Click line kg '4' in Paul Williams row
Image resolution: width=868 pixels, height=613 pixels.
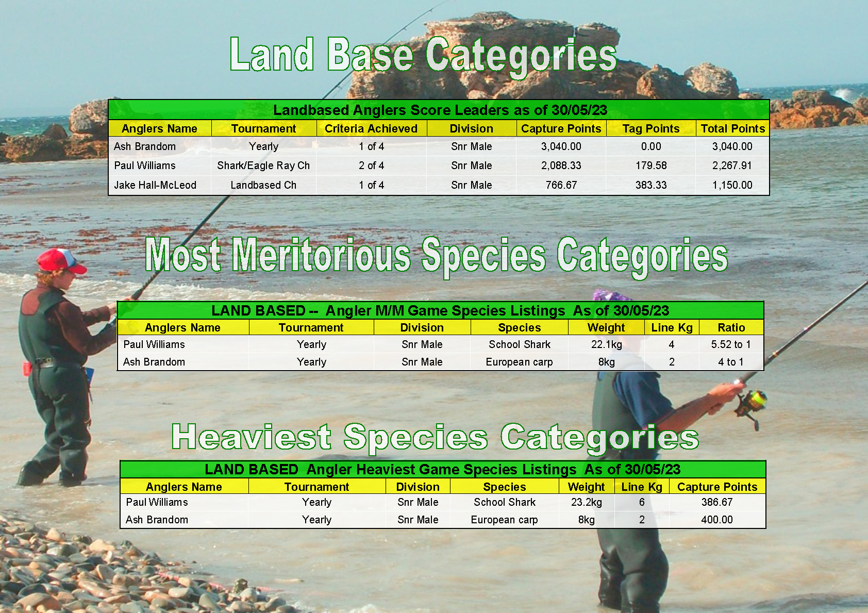(x=672, y=344)
